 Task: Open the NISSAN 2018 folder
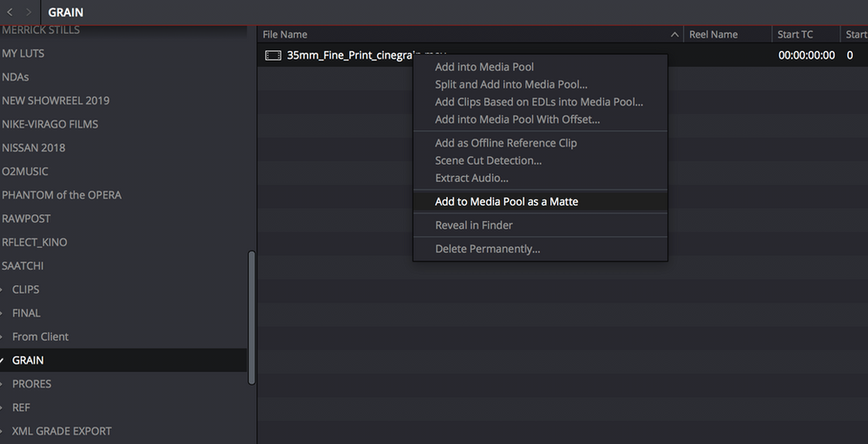(33, 147)
